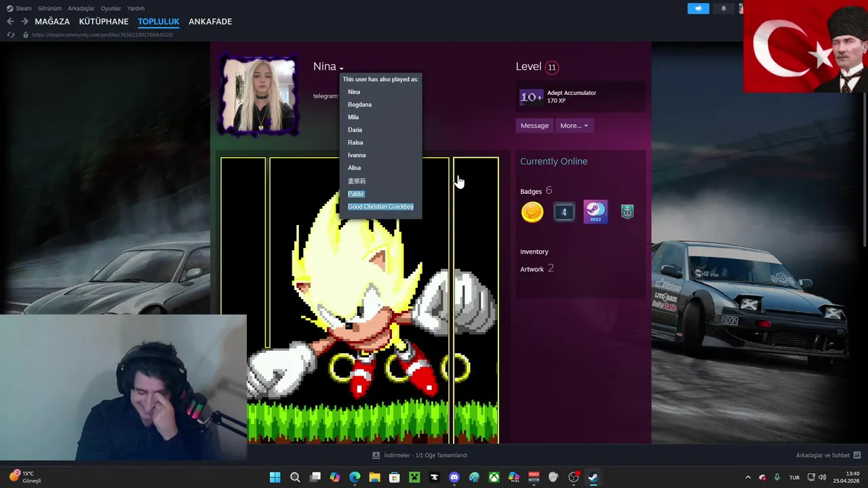Open the Arkadaşlar ve Sohbet friends icon
The height and width of the screenshot is (488, 868).
tap(857, 455)
